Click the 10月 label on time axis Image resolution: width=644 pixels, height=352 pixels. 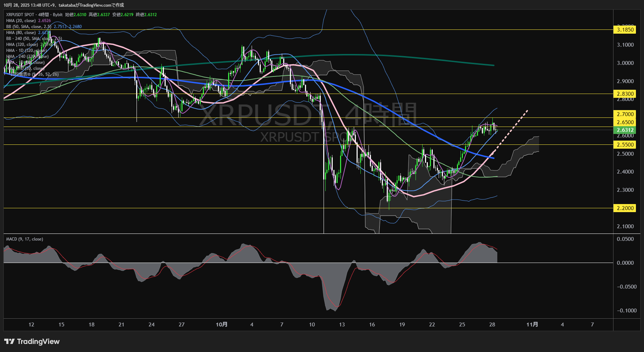(221, 325)
